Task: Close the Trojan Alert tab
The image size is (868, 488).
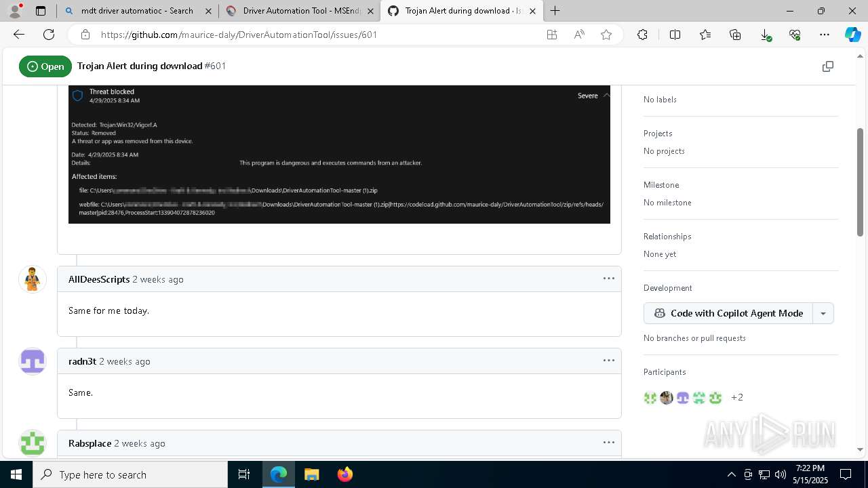Action: coord(533,11)
